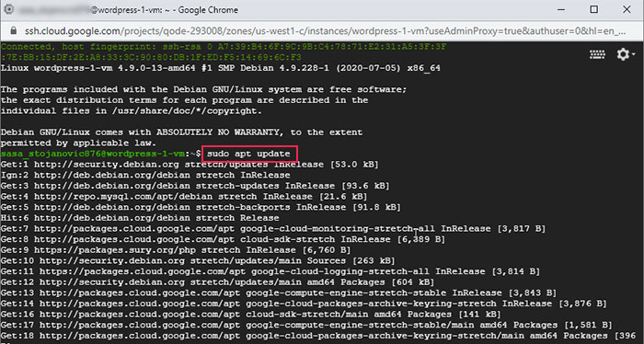Open the SSH settings gear menu

pyautogui.click(x=626, y=53)
